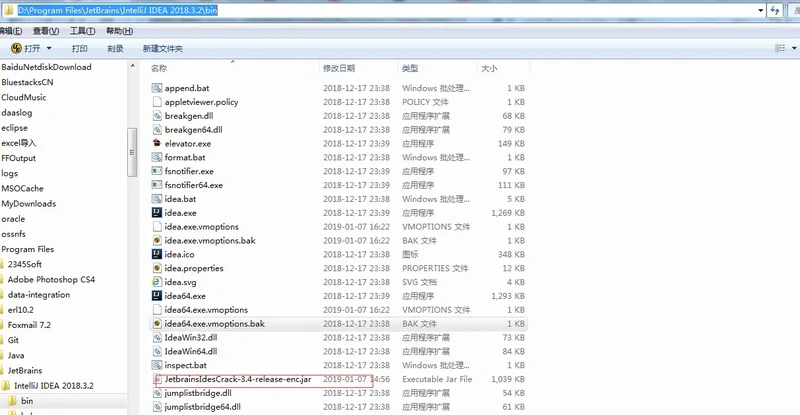The width and height of the screenshot is (800, 415).
Task: Sort files by the 修改日期 column header
Action: pyautogui.click(x=339, y=68)
